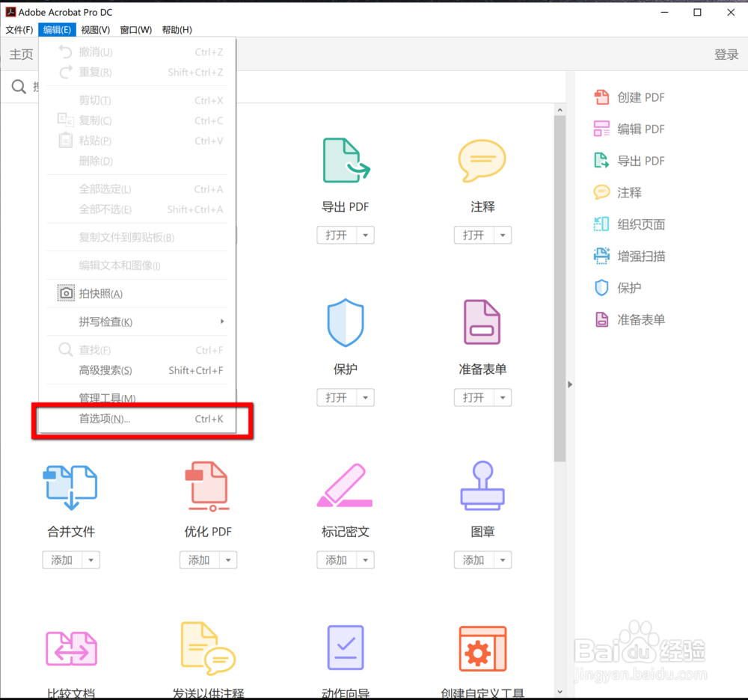Viewport: 748px width, 700px height.
Task: Expand the Spell Check (拼写检查) submenu
Action: coord(138,322)
